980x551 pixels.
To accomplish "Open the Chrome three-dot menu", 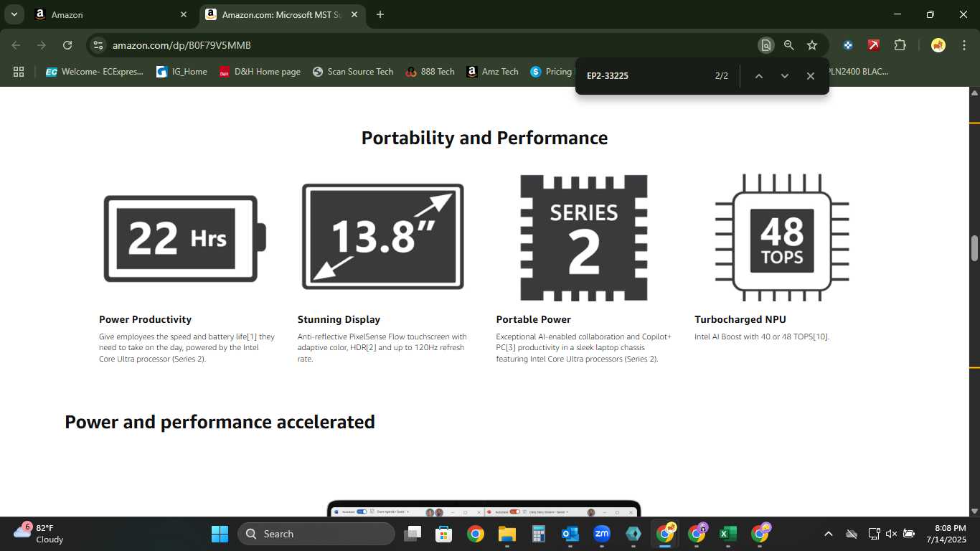I will coord(964,45).
